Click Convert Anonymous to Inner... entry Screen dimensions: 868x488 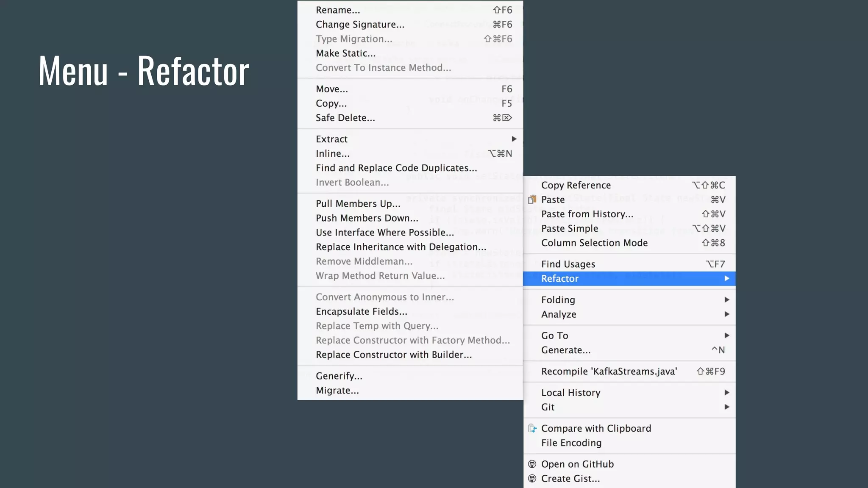tap(410, 297)
